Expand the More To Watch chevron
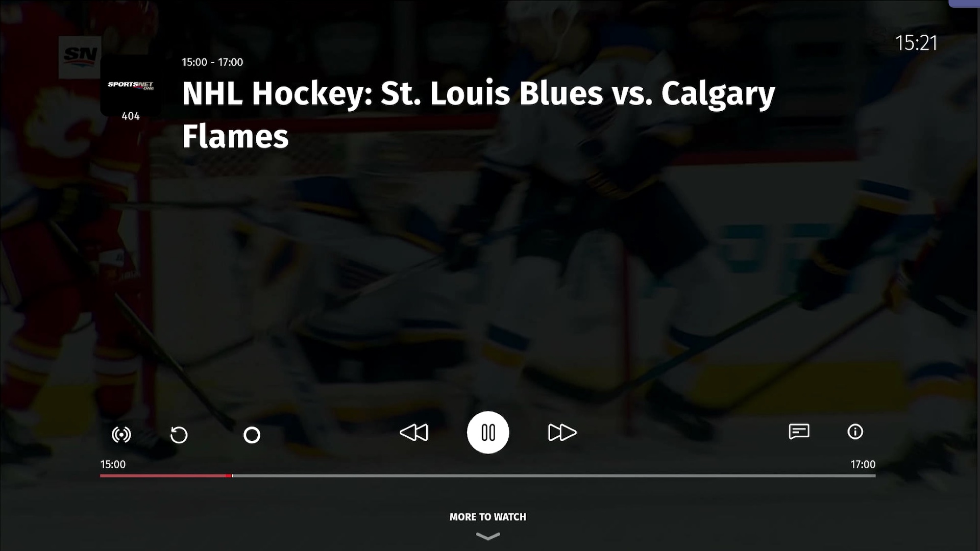This screenshot has height=551, width=980. pyautogui.click(x=488, y=536)
